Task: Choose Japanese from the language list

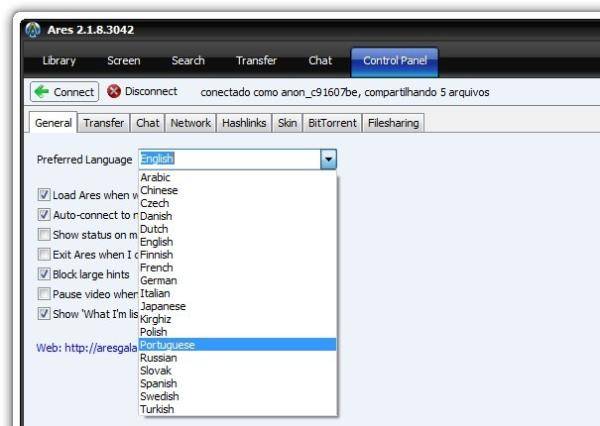Action: pyautogui.click(x=238, y=306)
